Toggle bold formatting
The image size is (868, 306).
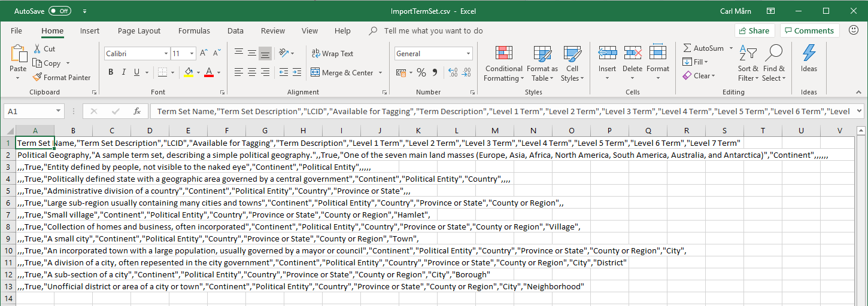111,72
